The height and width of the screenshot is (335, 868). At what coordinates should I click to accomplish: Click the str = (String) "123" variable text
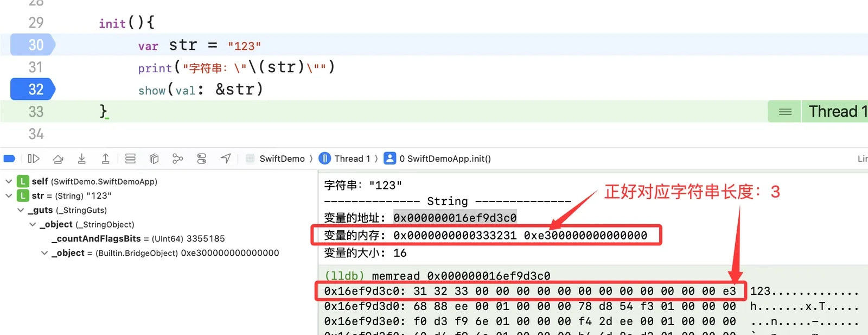click(x=71, y=195)
